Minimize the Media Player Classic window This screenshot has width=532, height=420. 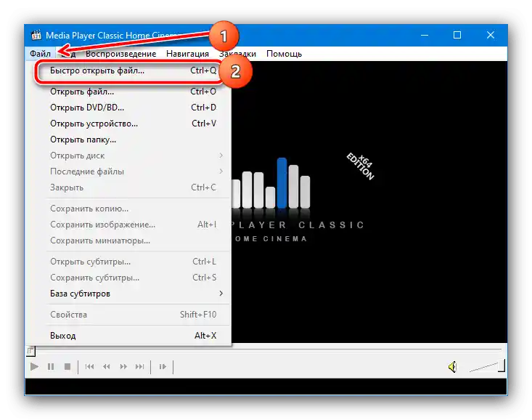[425, 35]
